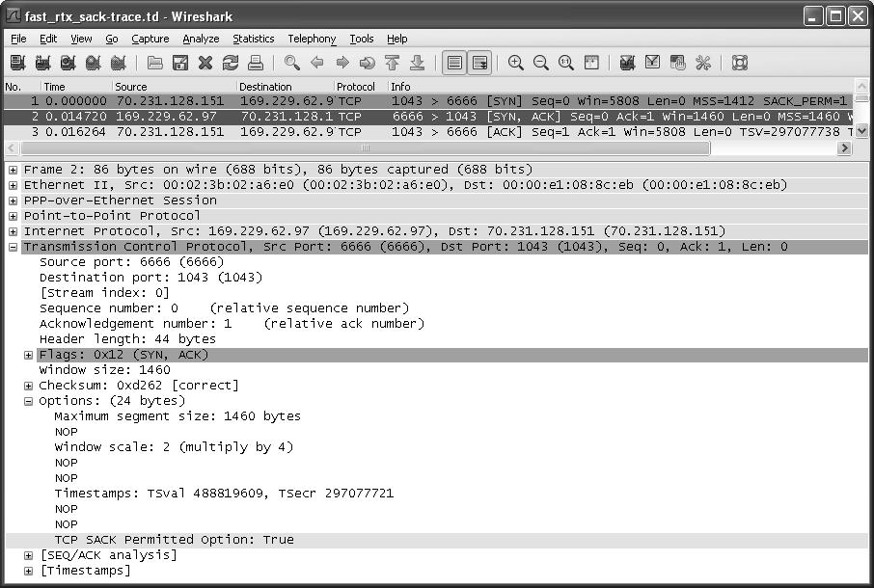Expand the Frame 2 tree node
This screenshot has width=874, height=588.
[13, 170]
